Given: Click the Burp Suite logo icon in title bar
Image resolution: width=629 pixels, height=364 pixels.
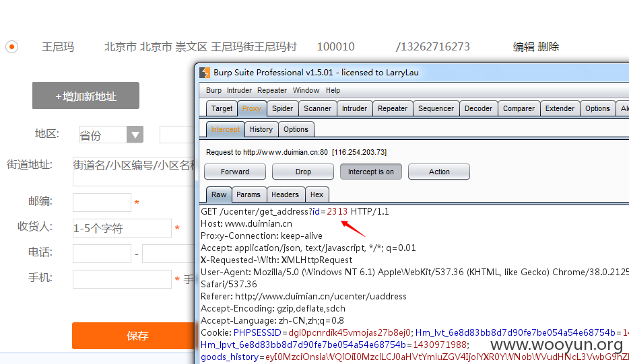Looking at the screenshot, I should tap(205, 73).
